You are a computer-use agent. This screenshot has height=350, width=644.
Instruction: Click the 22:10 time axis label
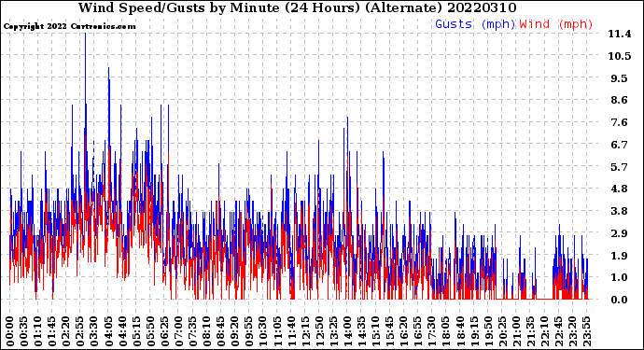point(544,331)
